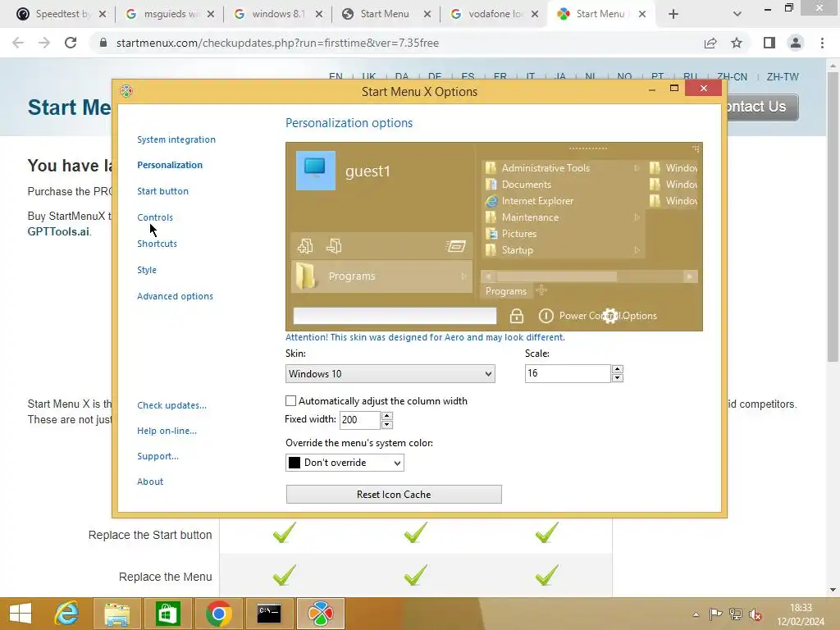Click into the Scale value field
Image resolution: width=840 pixels, height=630 pixels.
[568, 373]
